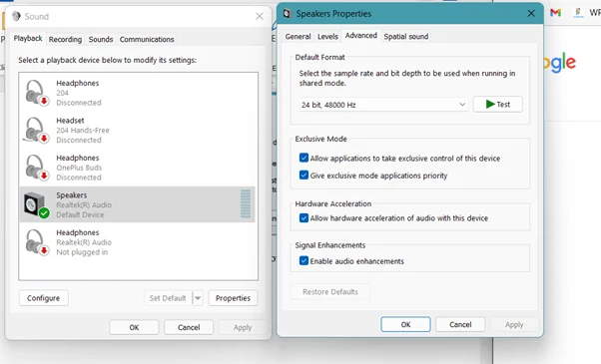Image resolution: width=601 pixels, height=364 pixels.
Task: Switch to the Sounds tab
Action: click(x=101, y=40)
